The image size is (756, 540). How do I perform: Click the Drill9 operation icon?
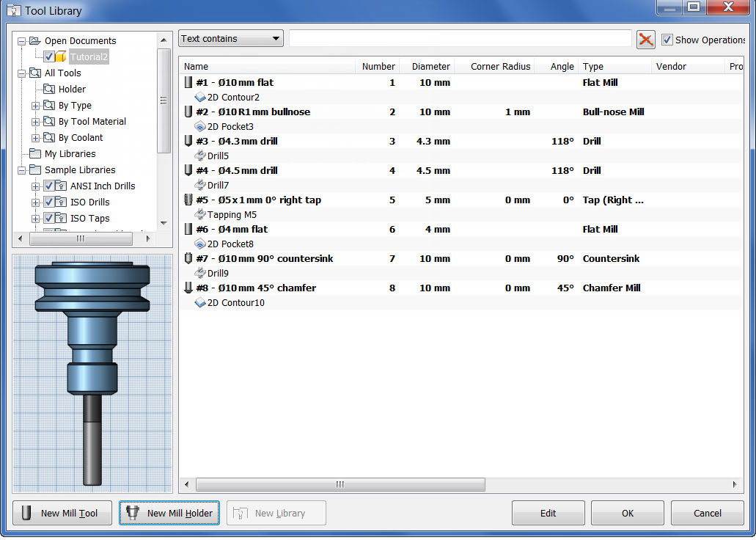pyautogui.click(x=200, y=273)
